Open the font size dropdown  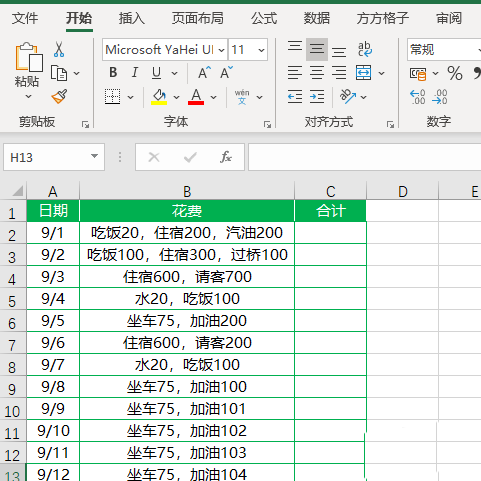coord(261,50)
